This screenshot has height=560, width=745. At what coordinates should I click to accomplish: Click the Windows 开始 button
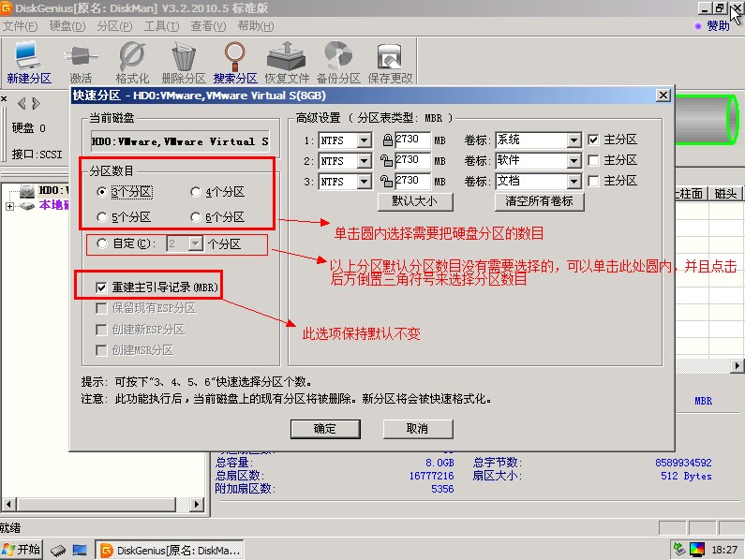[x=22, y=550]
